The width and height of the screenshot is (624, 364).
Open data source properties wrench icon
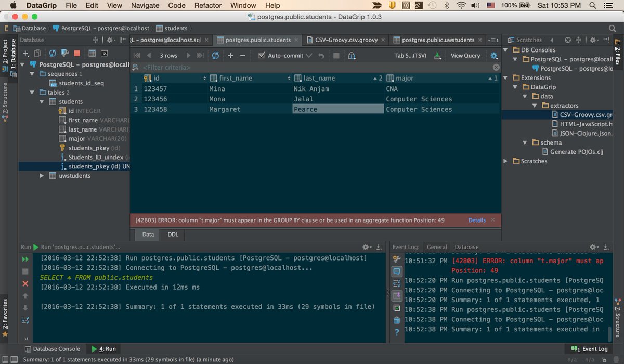coord(64,53)
